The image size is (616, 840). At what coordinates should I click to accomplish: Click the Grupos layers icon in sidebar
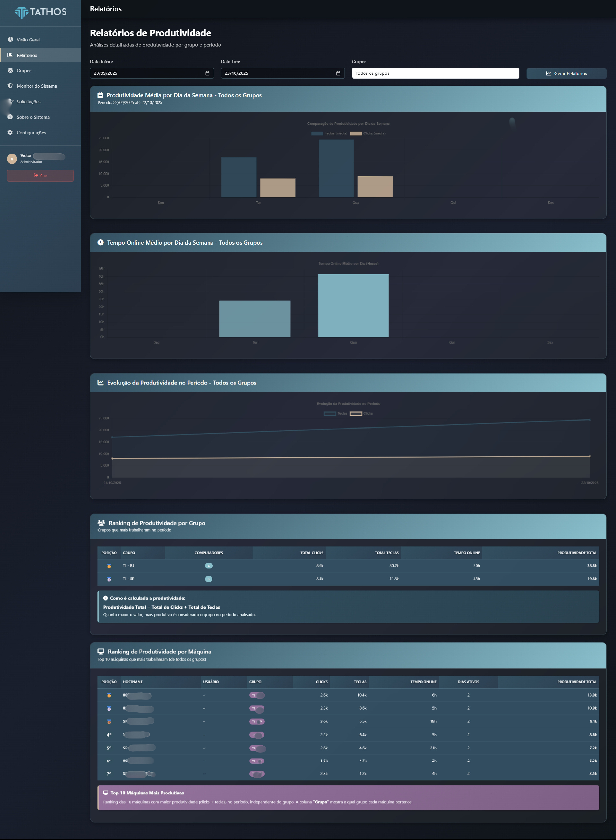10,71
